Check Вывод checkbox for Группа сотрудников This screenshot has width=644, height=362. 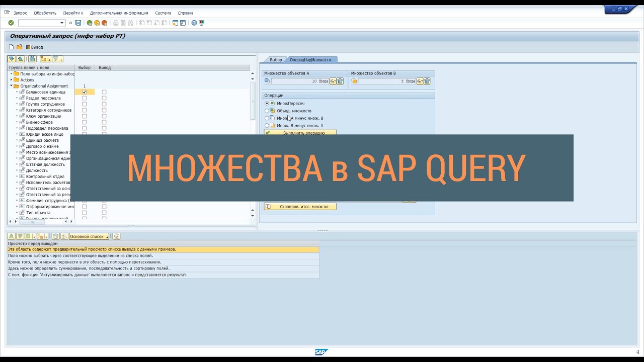point(104,104)
